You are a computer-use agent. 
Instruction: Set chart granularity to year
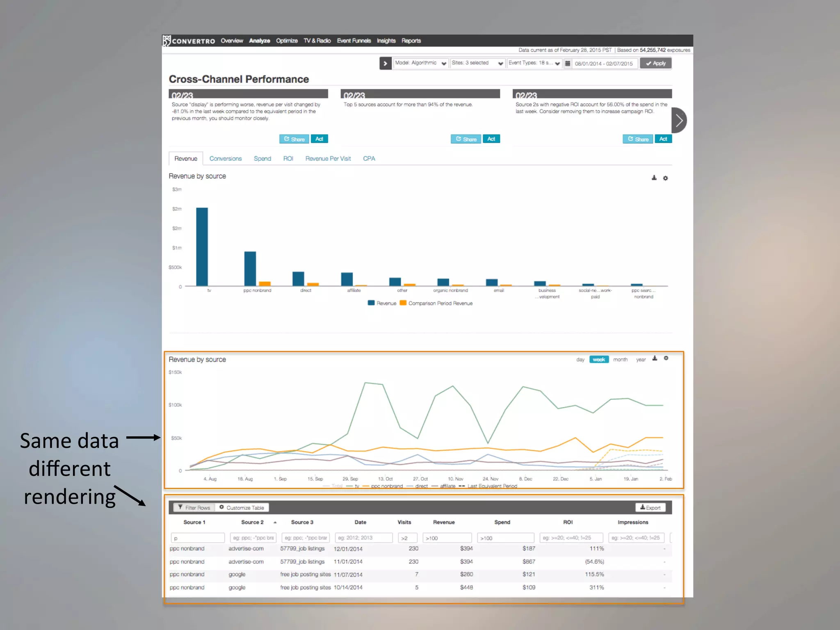point(641,360)
